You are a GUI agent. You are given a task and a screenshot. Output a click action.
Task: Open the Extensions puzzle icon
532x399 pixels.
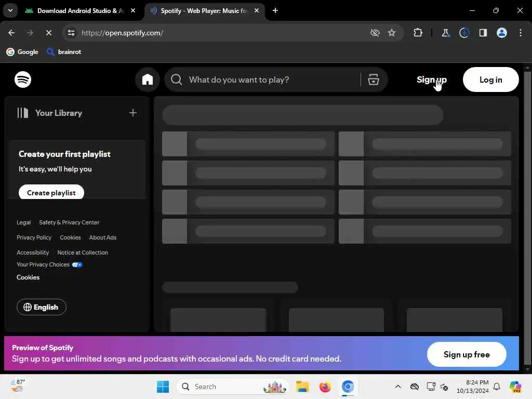tap(418, 33)
